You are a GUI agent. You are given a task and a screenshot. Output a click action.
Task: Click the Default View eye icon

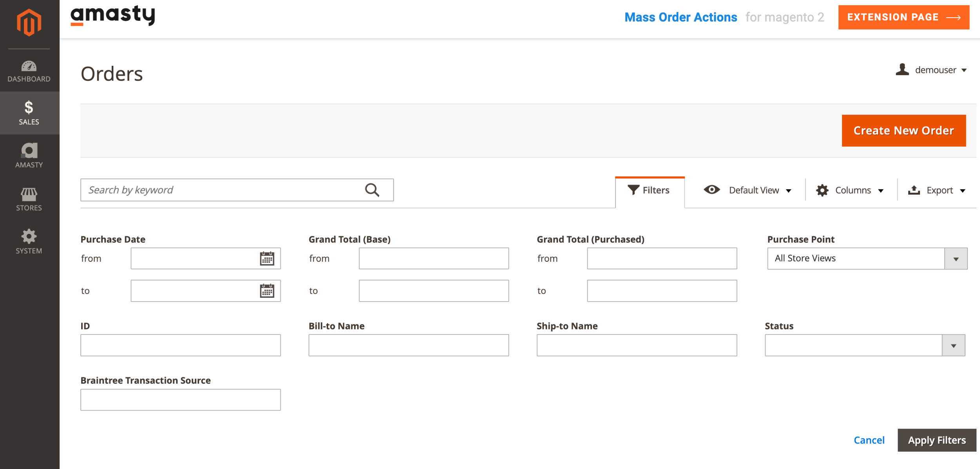[x=711, y=190]
